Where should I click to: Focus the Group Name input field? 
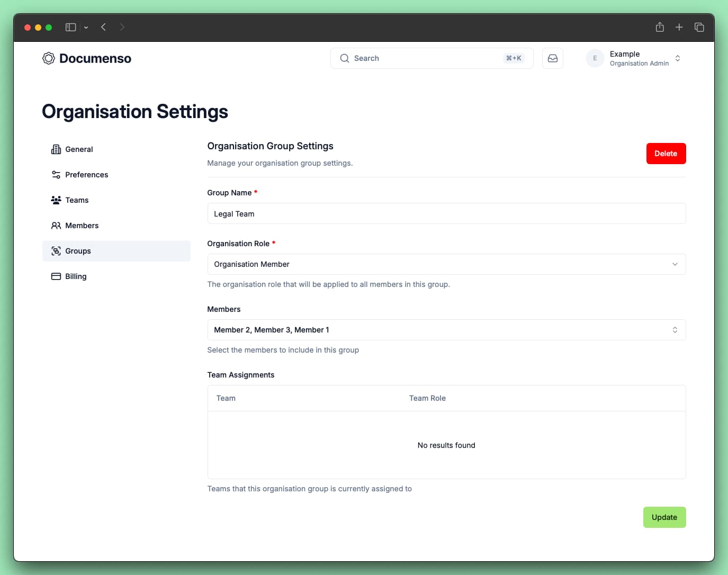click(446, 214)
